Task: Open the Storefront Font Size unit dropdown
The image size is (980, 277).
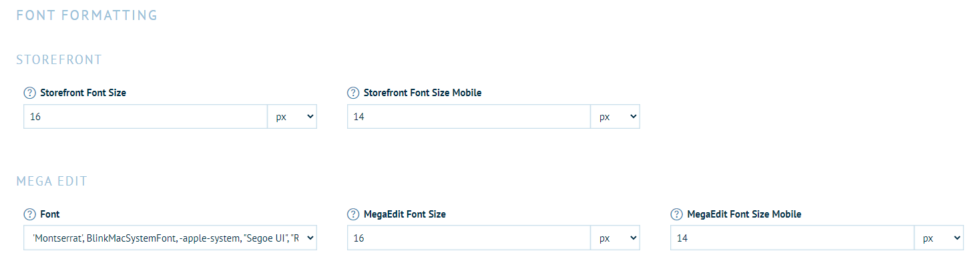Action: [292, 117]
